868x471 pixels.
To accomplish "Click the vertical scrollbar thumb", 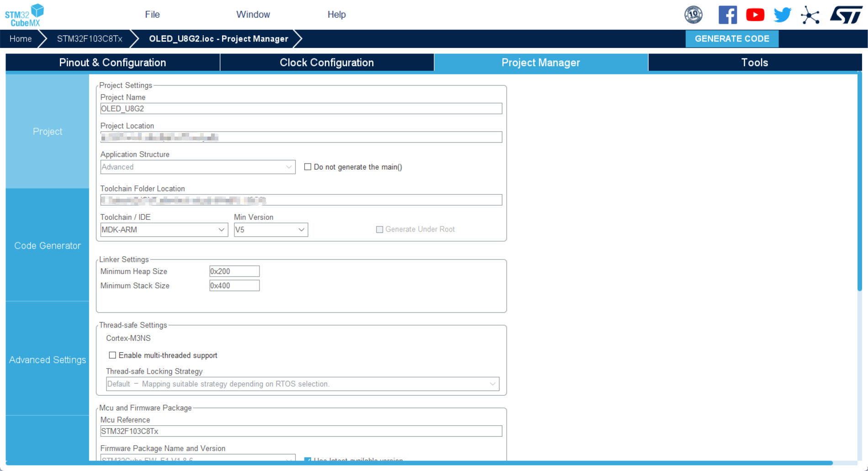I will pyautogui.click(x=860, y=181).
